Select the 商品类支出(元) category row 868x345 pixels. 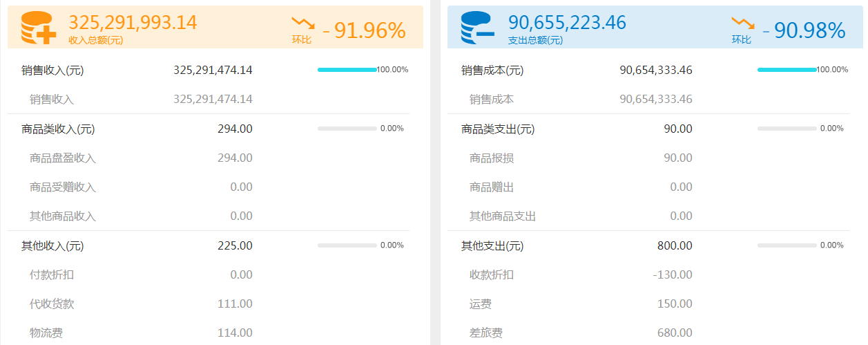(648, 129)
